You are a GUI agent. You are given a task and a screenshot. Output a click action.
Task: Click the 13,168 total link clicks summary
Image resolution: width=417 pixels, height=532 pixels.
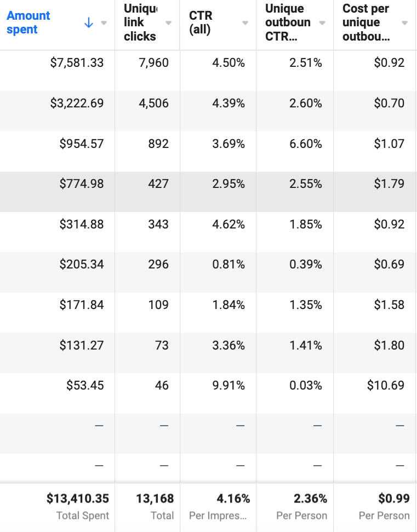tap(155, 499)
